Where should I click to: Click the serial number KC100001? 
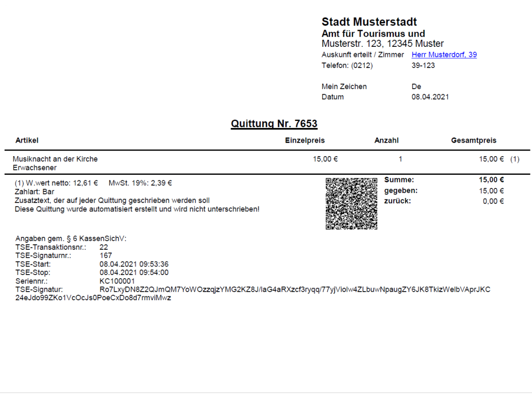tap(117, 281)
